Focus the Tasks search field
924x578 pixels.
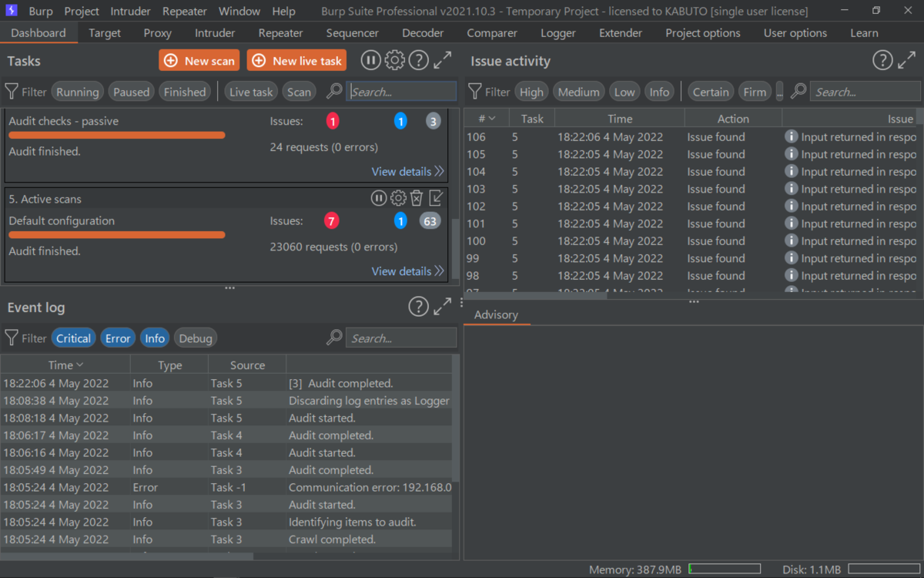[401, 92]
